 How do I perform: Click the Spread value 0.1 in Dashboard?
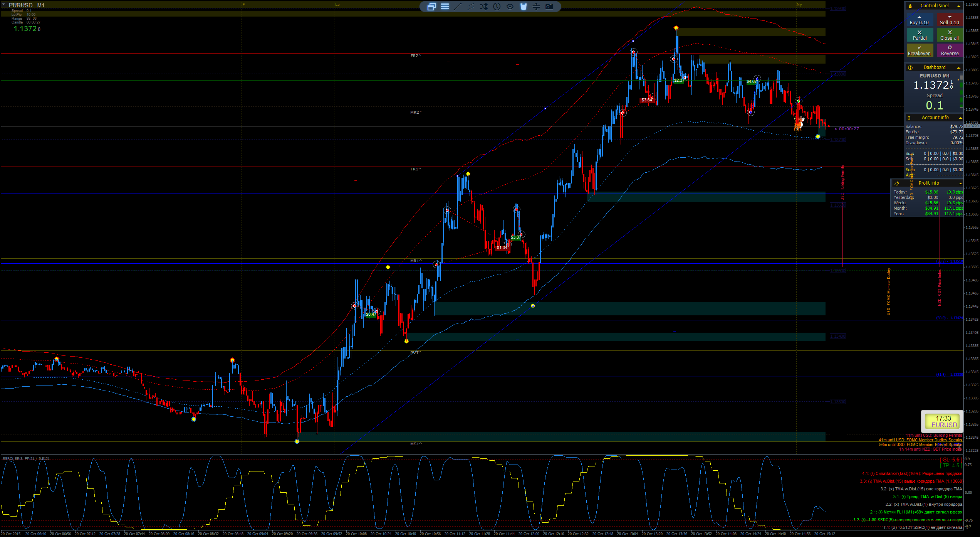tap(935, 105)
